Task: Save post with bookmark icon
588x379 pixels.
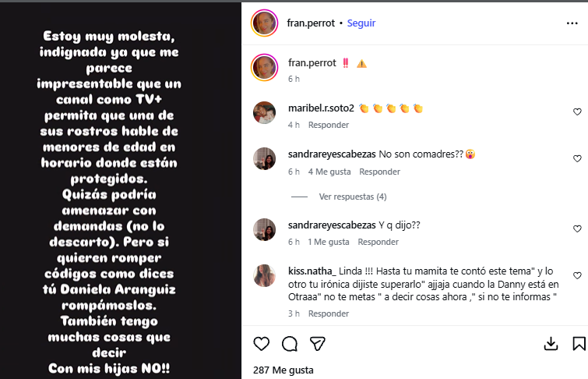Action: tap(579, 344)
